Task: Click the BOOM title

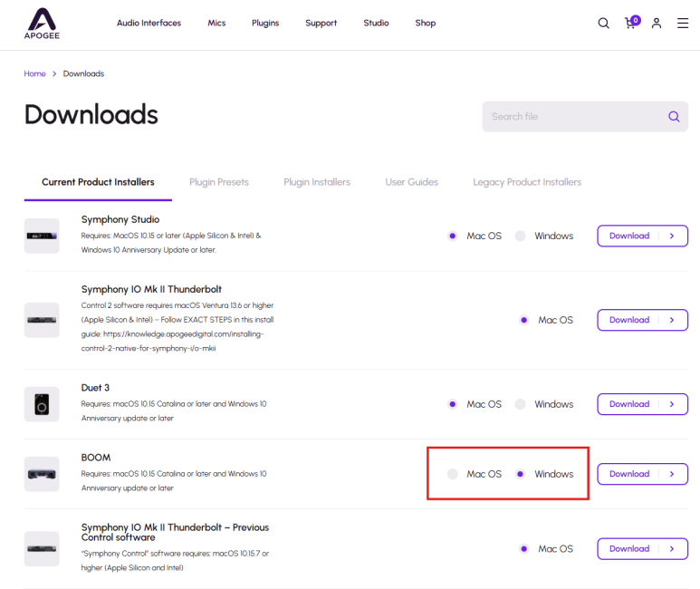Action: 95,458
